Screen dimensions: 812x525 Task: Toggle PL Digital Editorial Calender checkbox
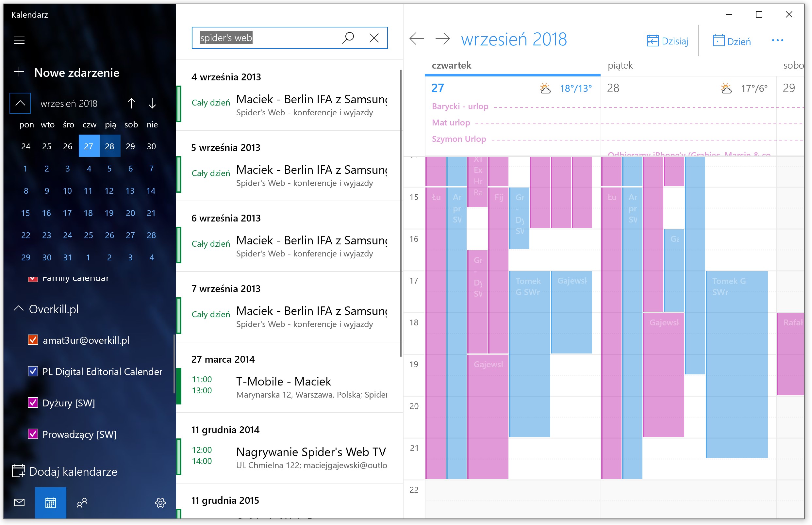point(33,371)
